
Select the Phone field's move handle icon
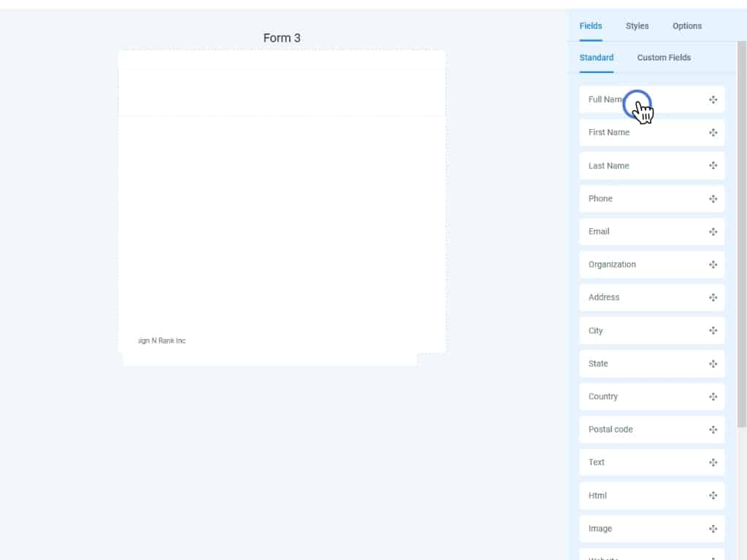[713, 198]
